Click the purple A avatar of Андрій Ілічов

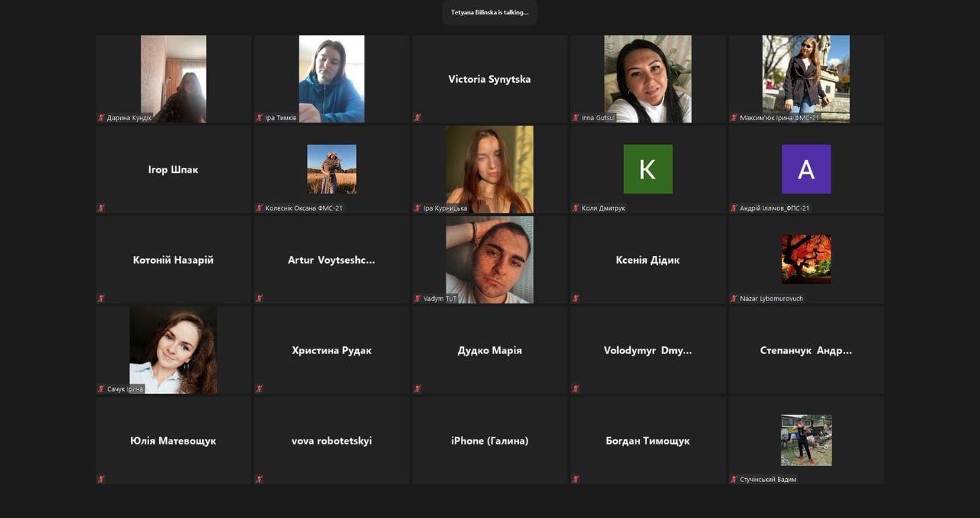click(806, 169)
